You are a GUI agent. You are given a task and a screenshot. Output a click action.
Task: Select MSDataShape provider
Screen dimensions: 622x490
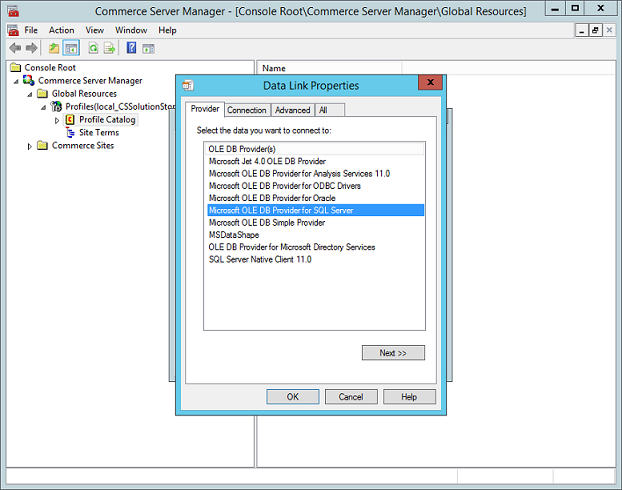tap(315, 235)
